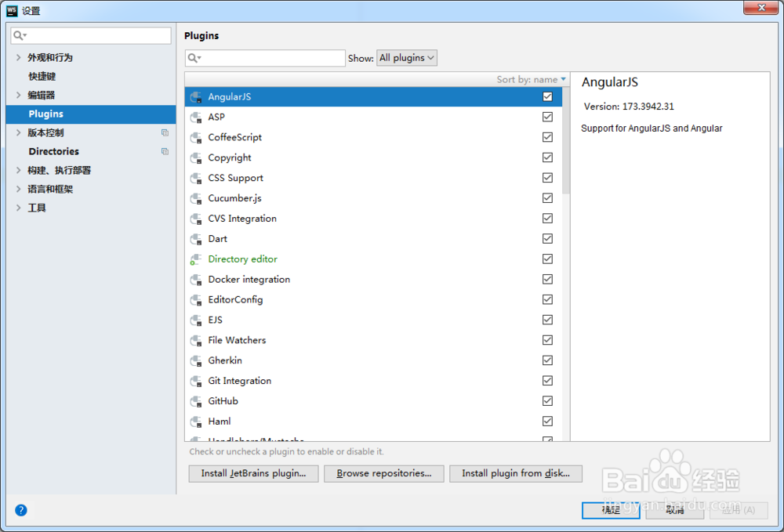Screen dimensions: 784x532
Task: Confirm with the 确定 button
Action: point(611,510)
